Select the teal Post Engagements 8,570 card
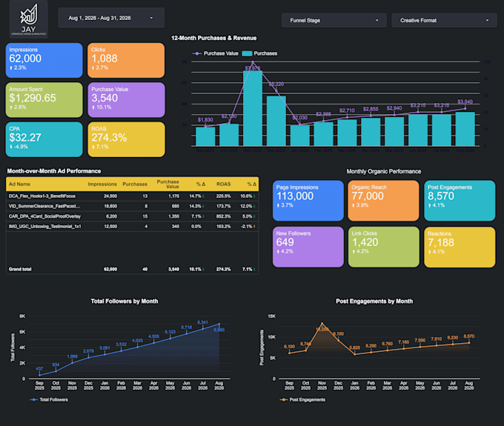 point(460,201)
